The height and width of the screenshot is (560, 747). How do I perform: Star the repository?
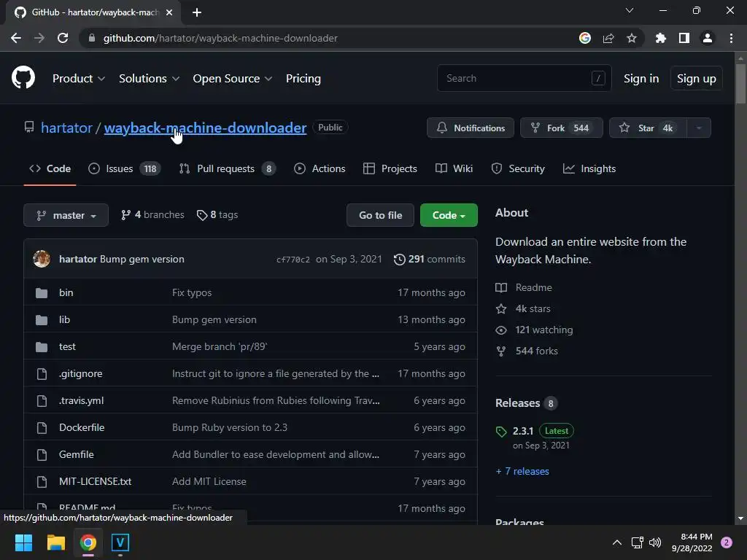[648, 128]
